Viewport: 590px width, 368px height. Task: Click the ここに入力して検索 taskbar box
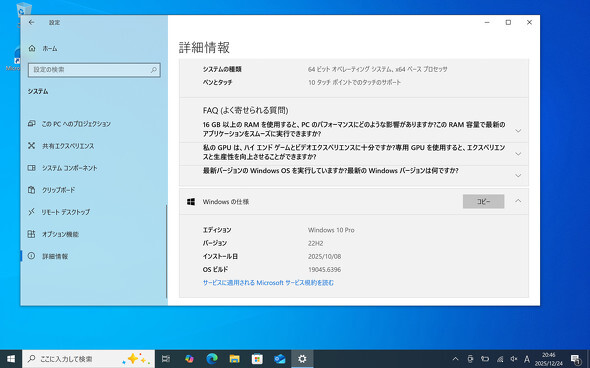88,359
